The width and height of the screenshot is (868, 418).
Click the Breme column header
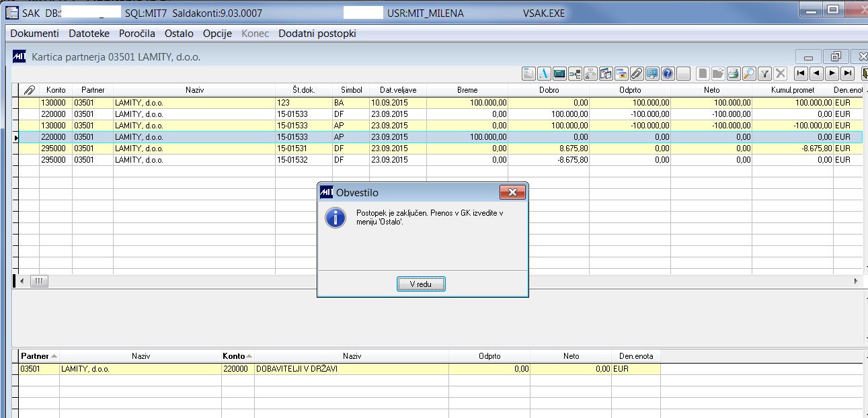(x=467, y=90)
